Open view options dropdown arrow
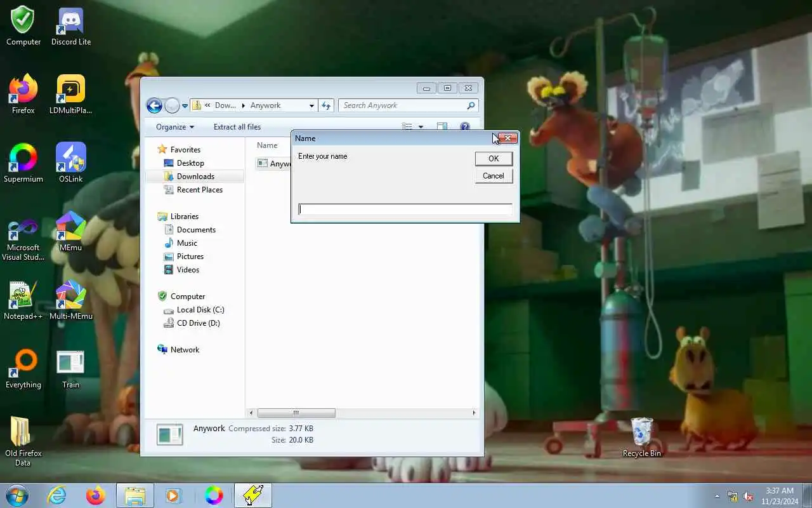This screenshot has width=812, height=508. coord(421,127)
